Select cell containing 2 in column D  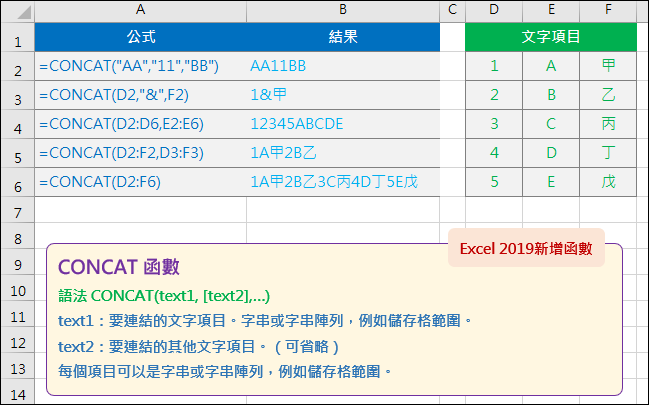pyautogui.click(x=494, y=95)
